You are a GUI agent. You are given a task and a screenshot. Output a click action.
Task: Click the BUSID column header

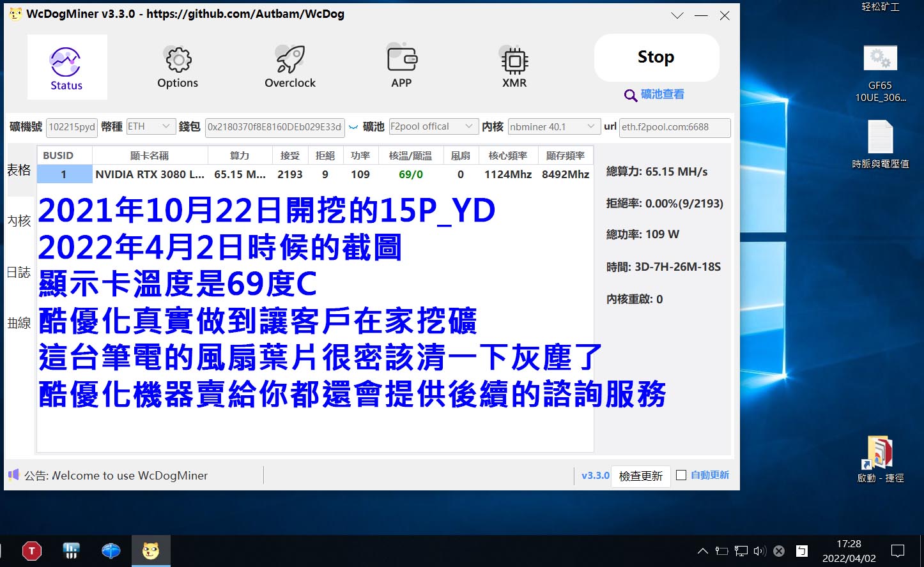click(65, 156)
